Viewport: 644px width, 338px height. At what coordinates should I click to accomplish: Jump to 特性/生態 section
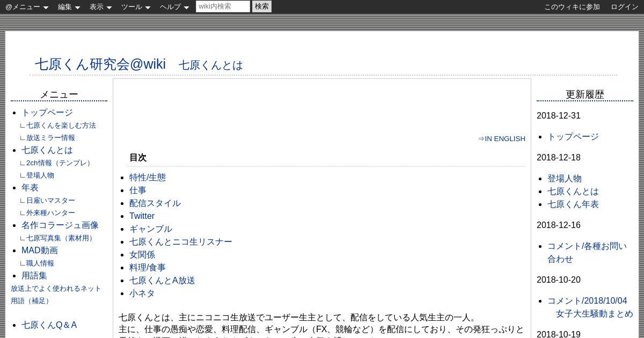coord(148,178)
